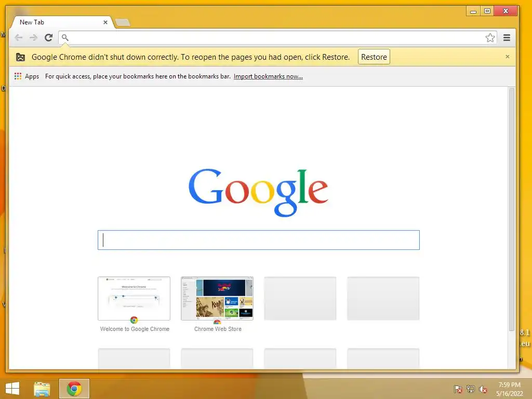This screenshot has width=532, height=399.
Task: Reload the page with the refresh icon
Action: point(48,37)
